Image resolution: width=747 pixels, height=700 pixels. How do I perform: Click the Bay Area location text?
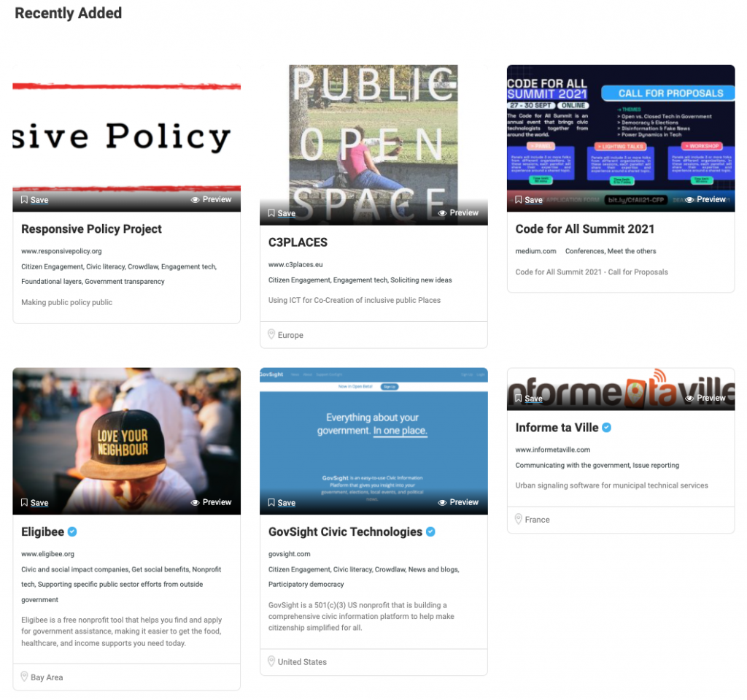(x=47, y=677)
